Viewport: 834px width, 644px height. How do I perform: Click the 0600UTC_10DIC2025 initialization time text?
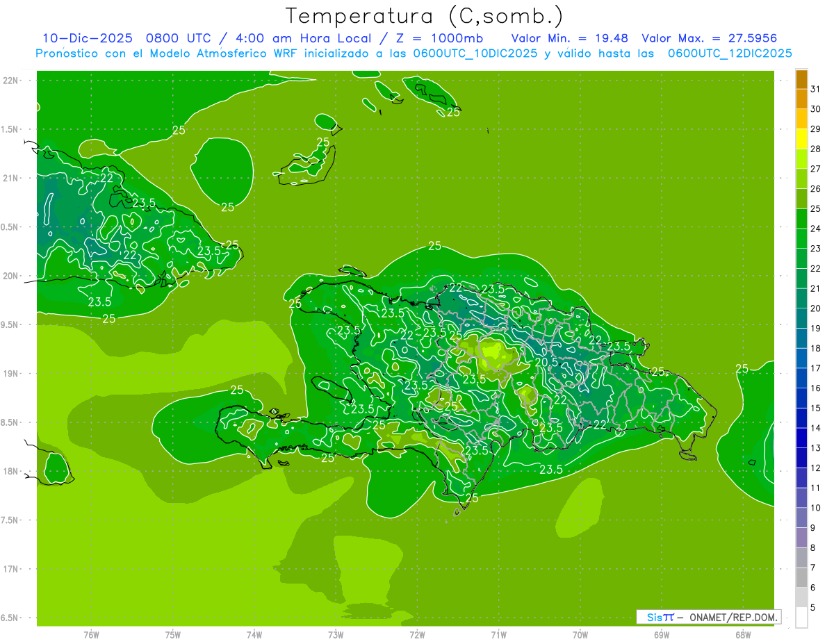(475, 53)
